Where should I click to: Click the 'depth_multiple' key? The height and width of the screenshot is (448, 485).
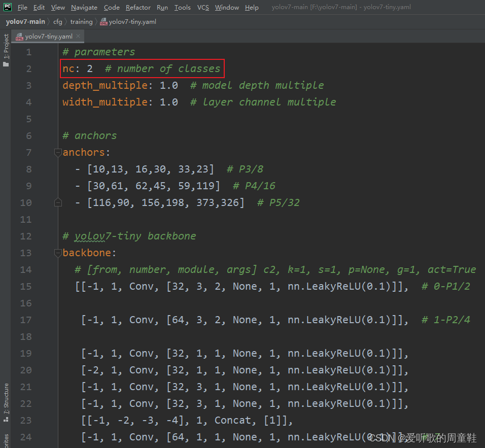(x=105, y=85)
